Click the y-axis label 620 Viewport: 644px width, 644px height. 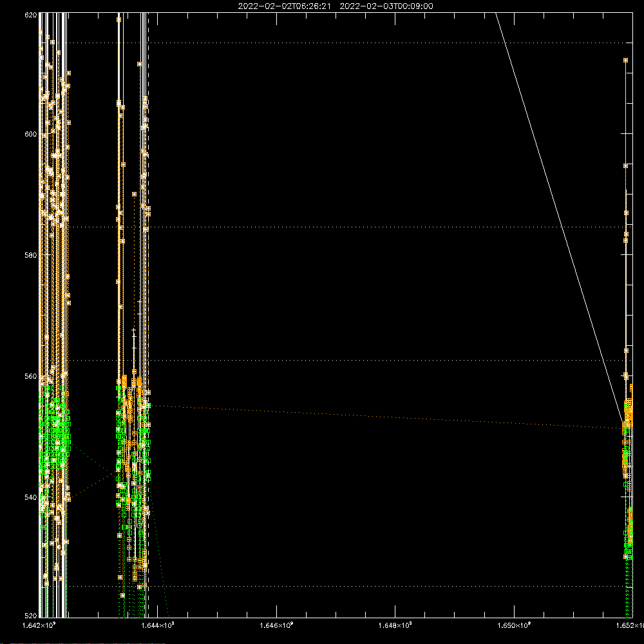tap(31, 15)
